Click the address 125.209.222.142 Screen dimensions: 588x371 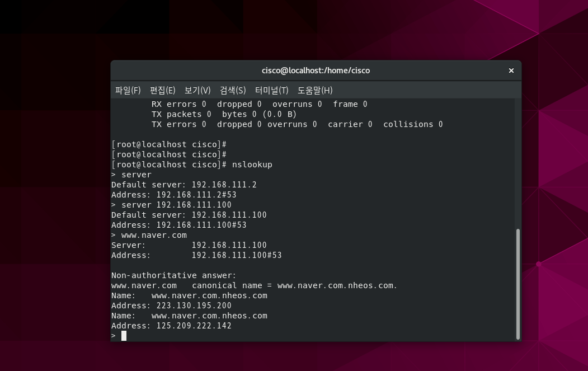point(194,326)
